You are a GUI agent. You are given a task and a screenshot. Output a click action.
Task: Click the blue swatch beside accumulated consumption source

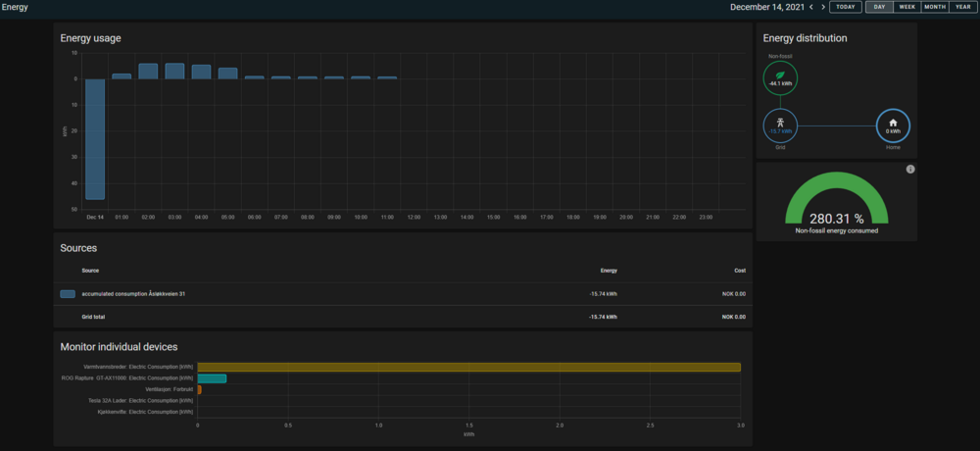click(68, 293)
